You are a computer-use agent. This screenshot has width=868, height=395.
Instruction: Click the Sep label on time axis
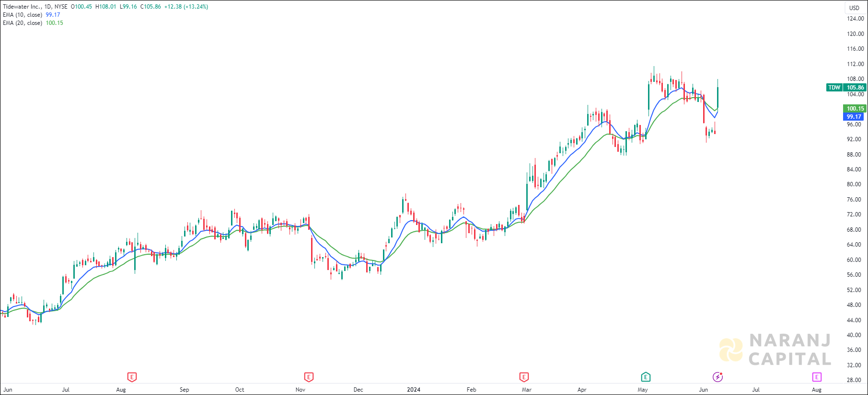(185, 390)
